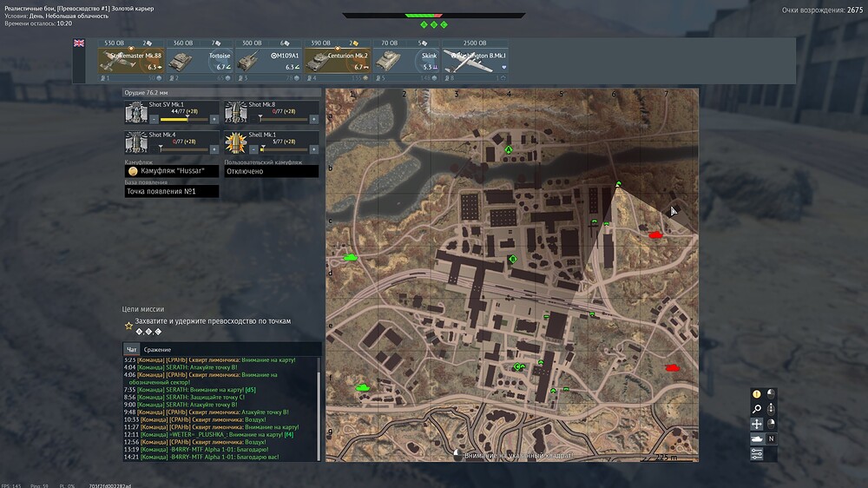
Task: Click capture point C on map
Action: [x=517, y=366]
